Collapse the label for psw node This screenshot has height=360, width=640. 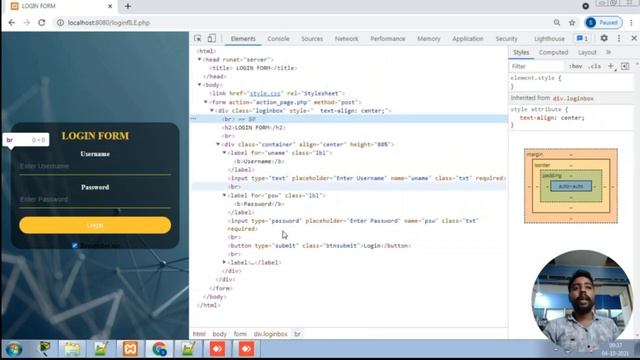(224, 196)
